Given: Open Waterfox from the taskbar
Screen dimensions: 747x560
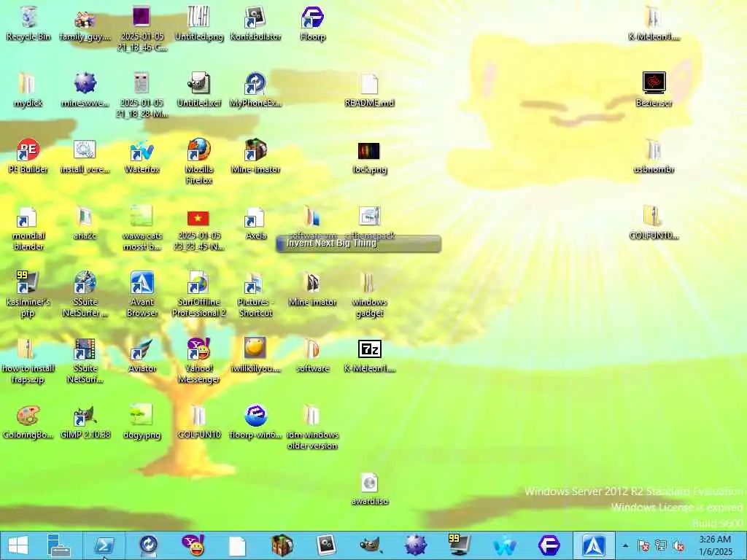Looking at the screenshot, I should [505, 545].
